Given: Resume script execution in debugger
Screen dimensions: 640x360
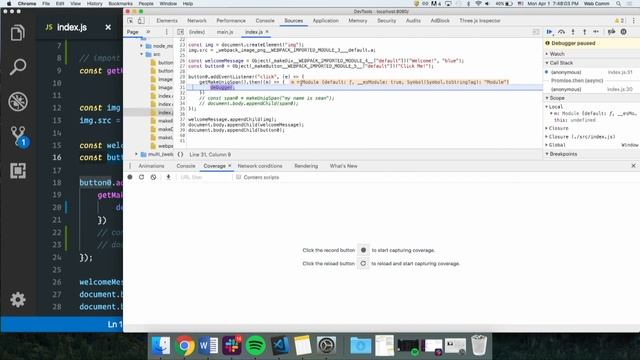Looking at the screenshot, I should 549,32.
